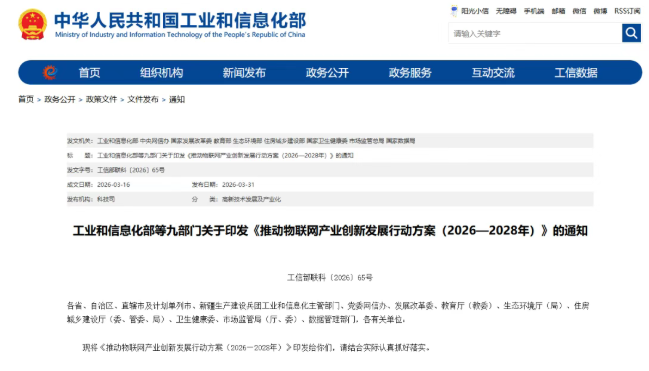Open the 工信数据 navigation menu
The image size is (649, 371).
(576, 73)
